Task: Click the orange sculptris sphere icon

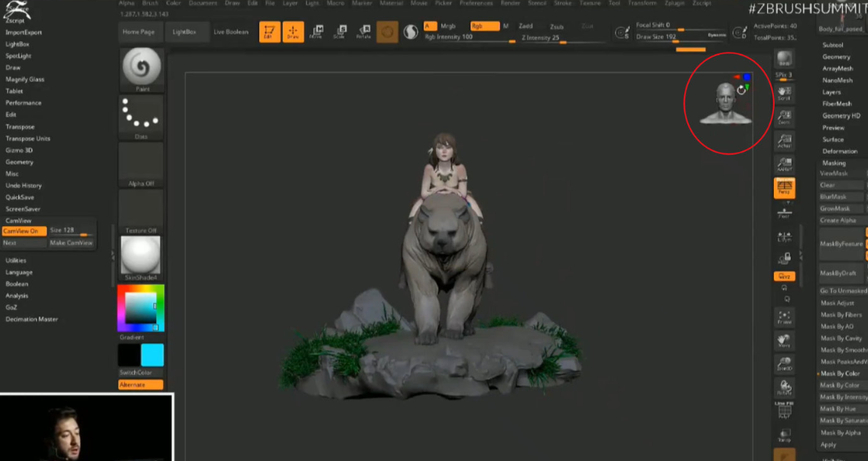Action: [x=387, y=32]
